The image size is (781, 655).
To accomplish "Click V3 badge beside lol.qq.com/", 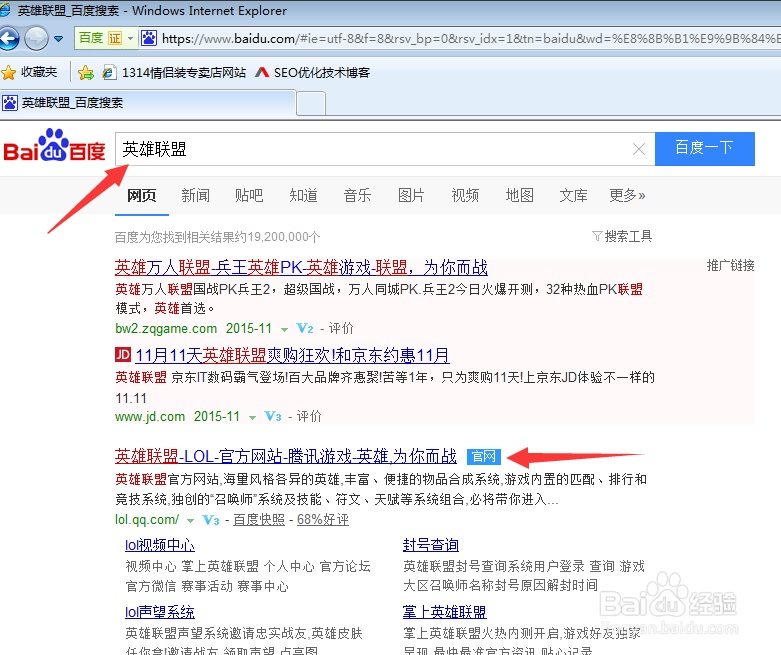I will 211,520.
